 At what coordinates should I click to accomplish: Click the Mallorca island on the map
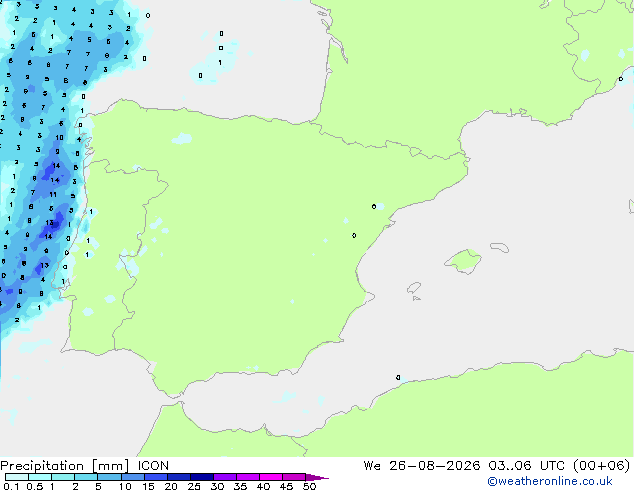pyautogui.click(x=463, y=261)
